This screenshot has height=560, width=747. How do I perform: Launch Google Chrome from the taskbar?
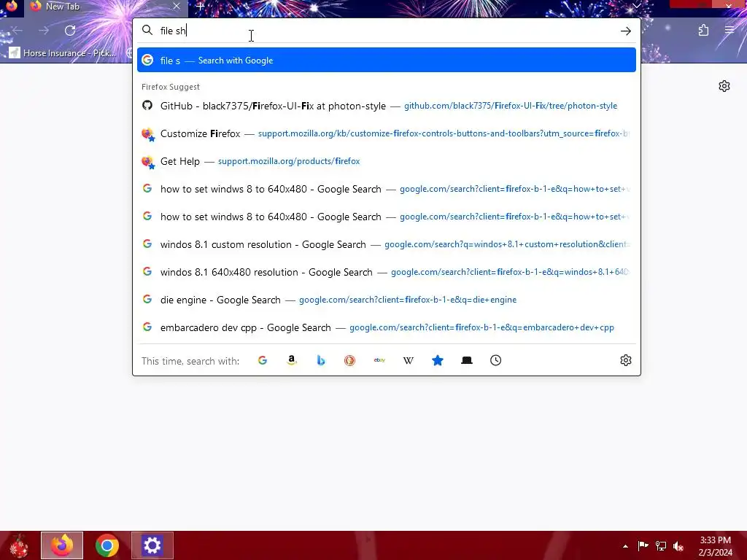[x=107, y=545]
